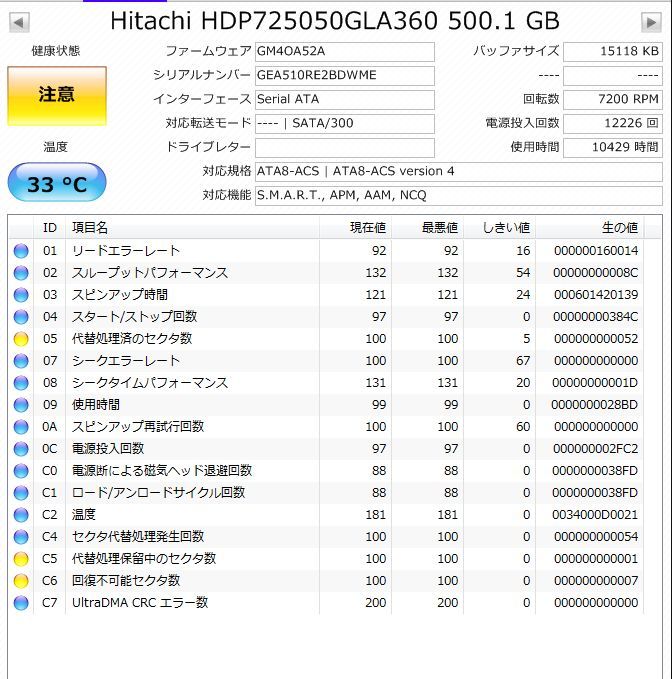Screen dimensions: 672x679
Task: Click the 最悪値 column header
Action: coord(427,228)
